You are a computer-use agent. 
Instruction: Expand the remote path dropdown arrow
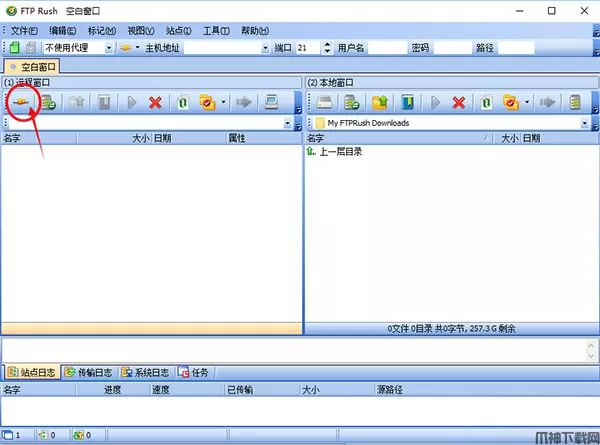[289, 123]
